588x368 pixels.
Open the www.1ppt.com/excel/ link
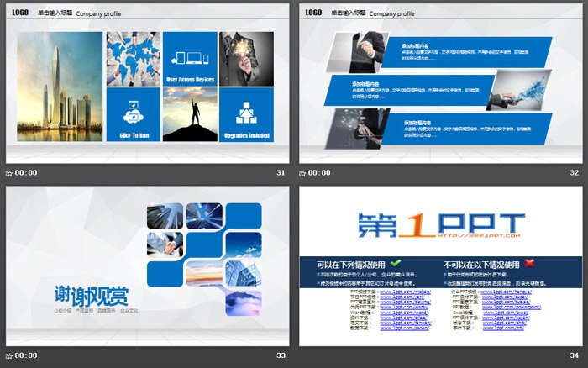504,313
